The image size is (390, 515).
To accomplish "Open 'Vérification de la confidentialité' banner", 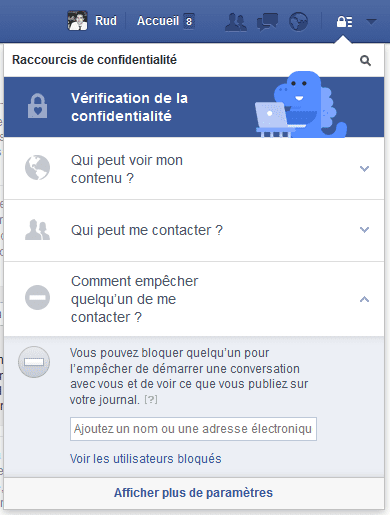I will [x=194, y=107].
